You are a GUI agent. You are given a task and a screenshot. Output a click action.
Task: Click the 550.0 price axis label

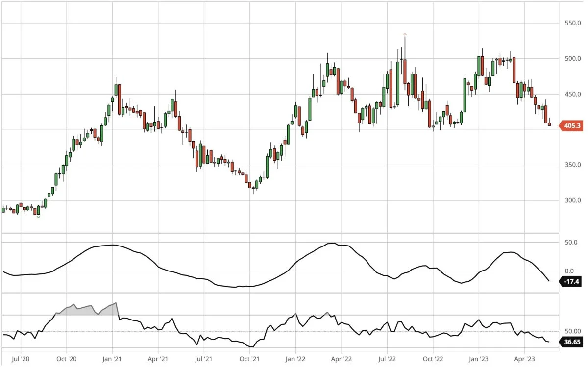click(x=572, y=23)
